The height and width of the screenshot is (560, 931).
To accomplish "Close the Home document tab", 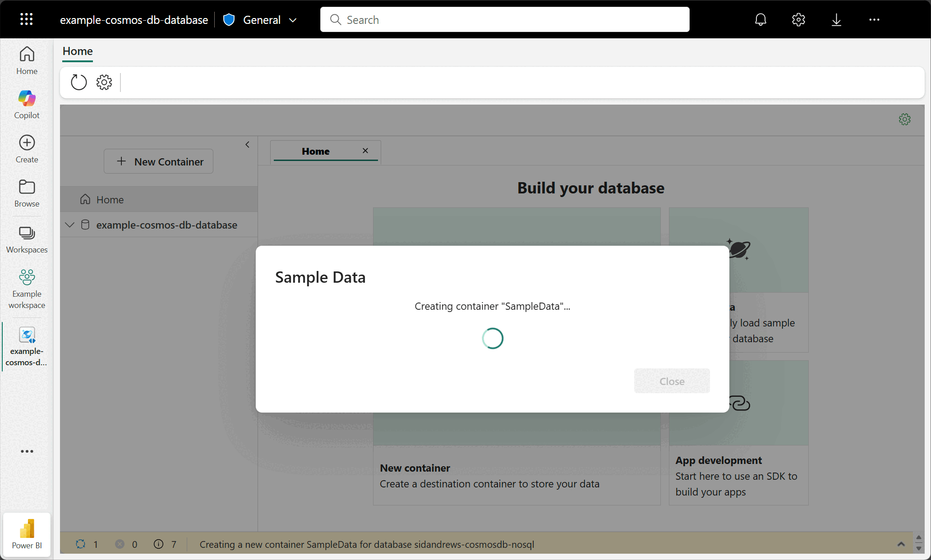I will tap(365, 151).
